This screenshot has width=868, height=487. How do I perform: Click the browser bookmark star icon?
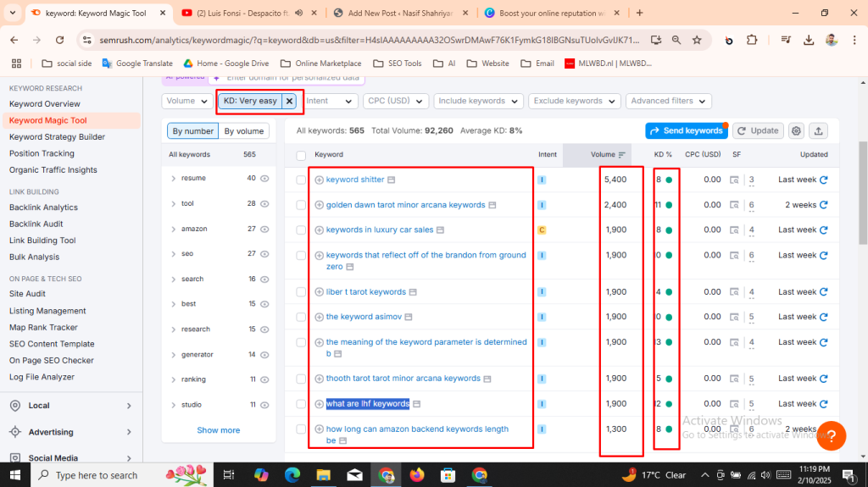[x=697, y=40]
